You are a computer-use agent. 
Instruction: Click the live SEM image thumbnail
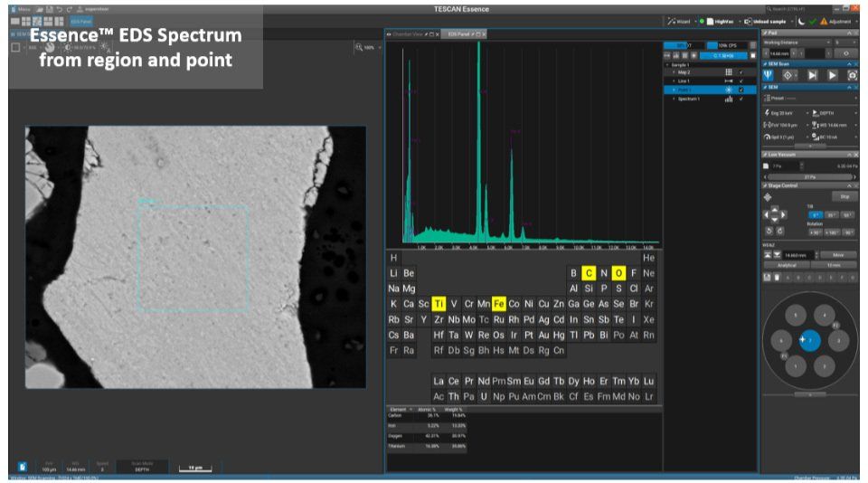(x=195, y=257)
